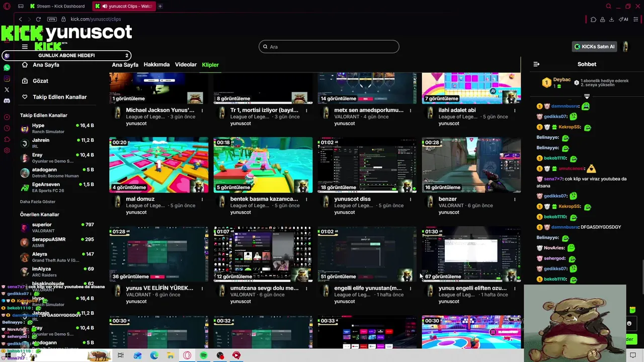Click Daha Fazla Göster link

pos(38,202)
